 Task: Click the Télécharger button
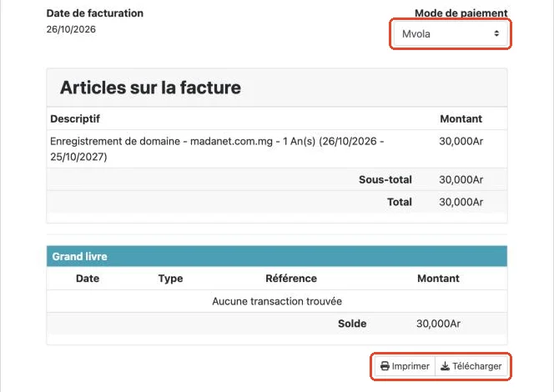click(x=471, y=366)
